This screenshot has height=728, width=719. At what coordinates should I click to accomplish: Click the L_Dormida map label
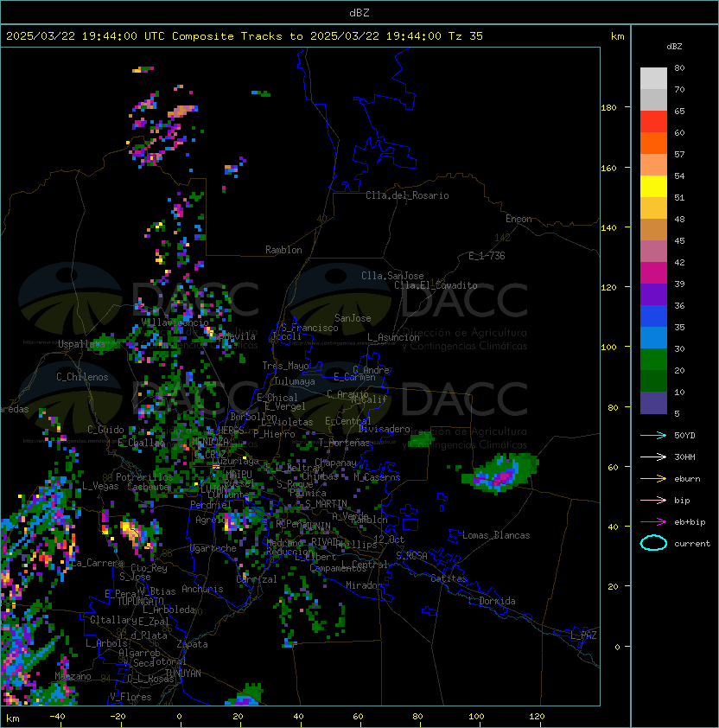(x=492, y=601)
